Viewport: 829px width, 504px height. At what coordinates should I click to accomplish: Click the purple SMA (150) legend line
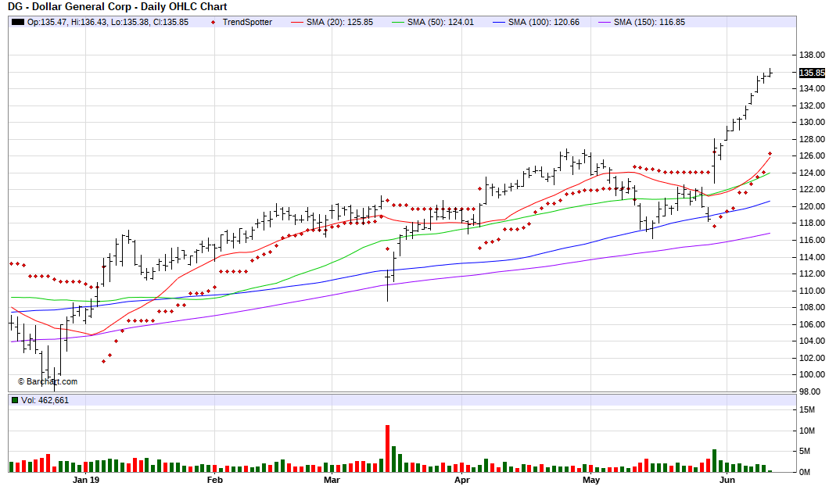[605, 22]
